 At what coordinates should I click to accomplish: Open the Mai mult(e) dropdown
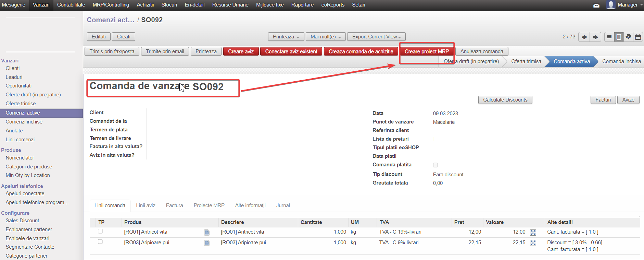pyautogui.click(x=325, y=37)
